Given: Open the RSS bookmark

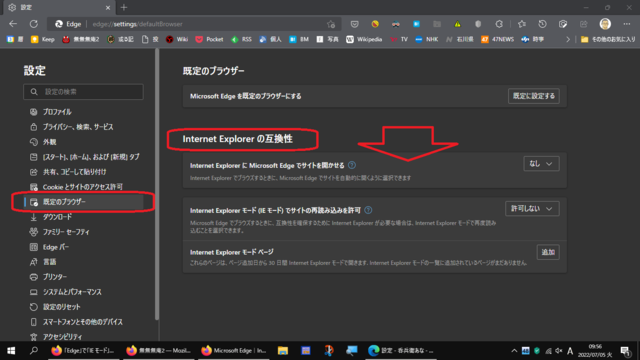Looking at the screenshot, I should [x=241, y=39].
